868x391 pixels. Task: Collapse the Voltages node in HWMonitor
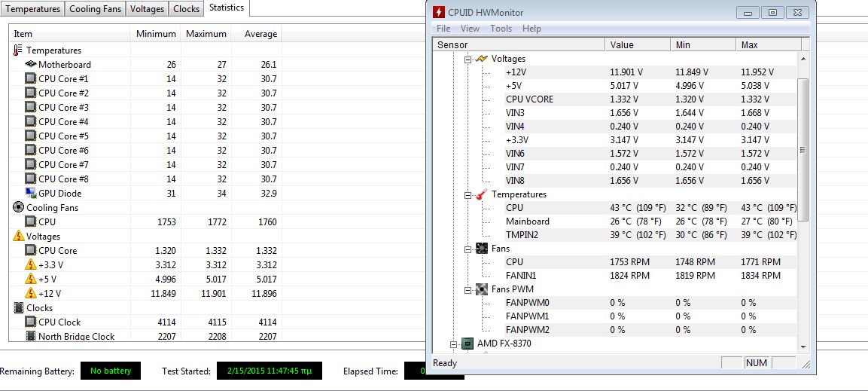point(468,59)
